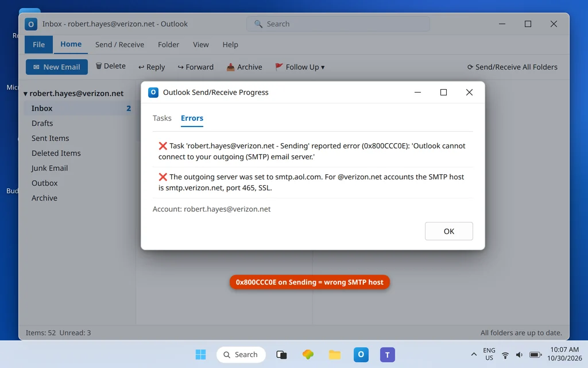Click OK in Send/Receive Progress dialog
Screen dimensions: 588x368
(449, 231)
